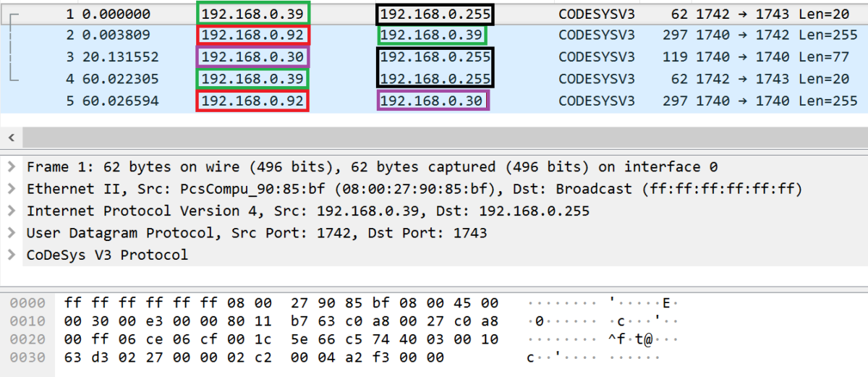
Task: Click the left arrow of horizontal scrollbar
Action: click(11, 137)
